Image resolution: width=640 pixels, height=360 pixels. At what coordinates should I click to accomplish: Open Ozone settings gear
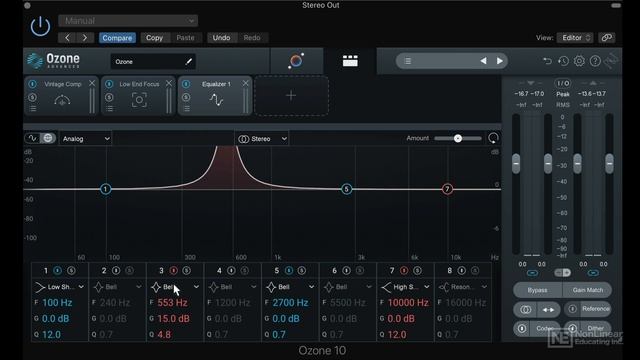click(x=579, y=61)
